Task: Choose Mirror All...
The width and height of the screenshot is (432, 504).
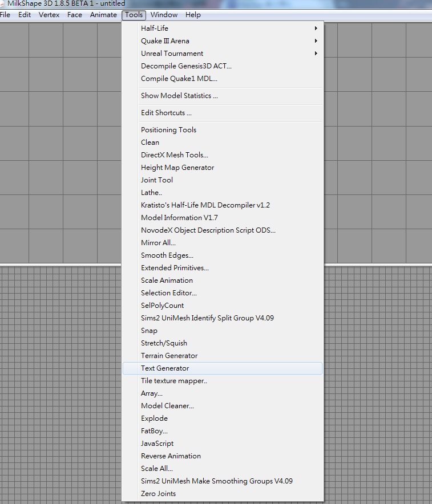Action: coord(222,242)
